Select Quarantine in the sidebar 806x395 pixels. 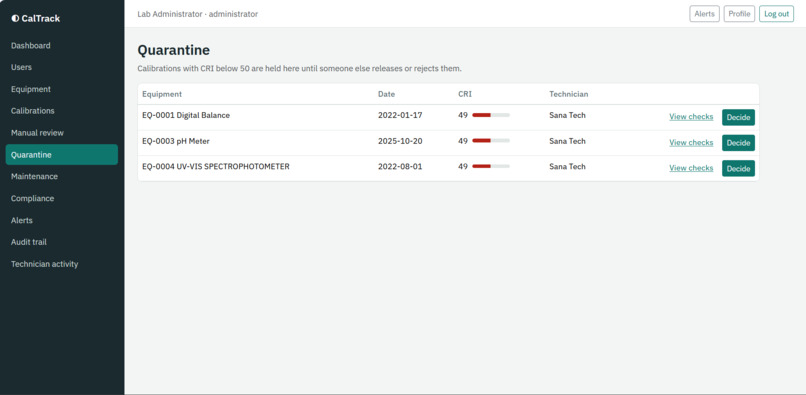click(62, 154)
